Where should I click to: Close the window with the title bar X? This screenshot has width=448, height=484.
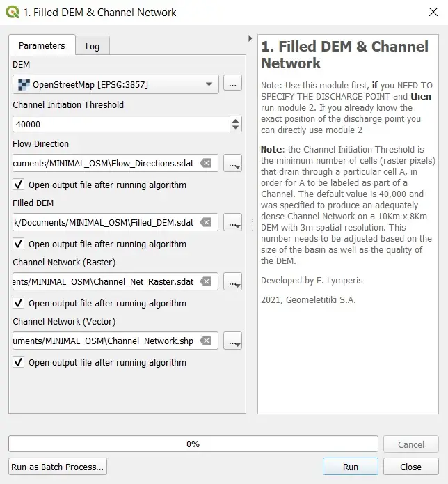433,12
